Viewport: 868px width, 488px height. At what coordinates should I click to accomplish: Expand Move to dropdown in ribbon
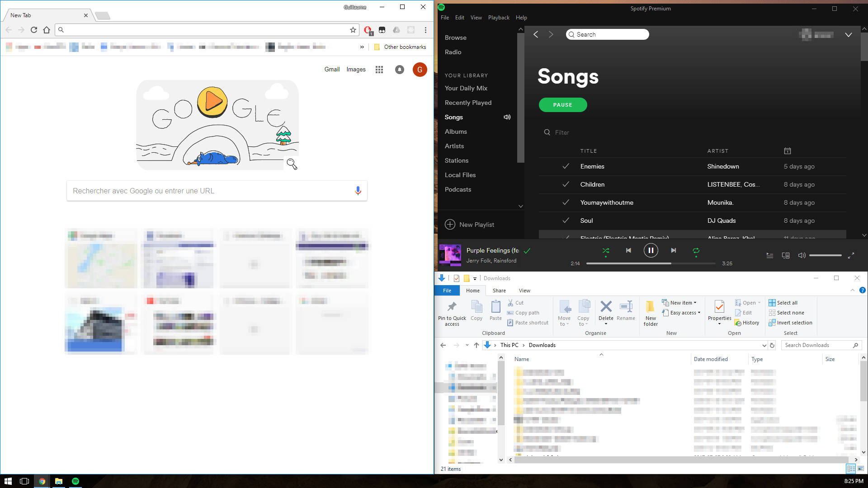click(564, 313)
